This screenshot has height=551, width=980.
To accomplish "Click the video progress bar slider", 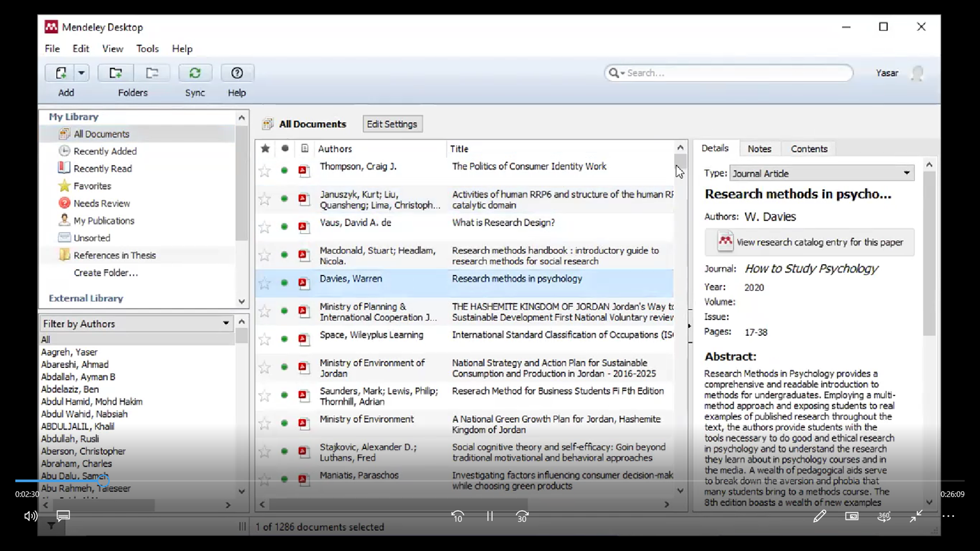I will pos(103,480).
